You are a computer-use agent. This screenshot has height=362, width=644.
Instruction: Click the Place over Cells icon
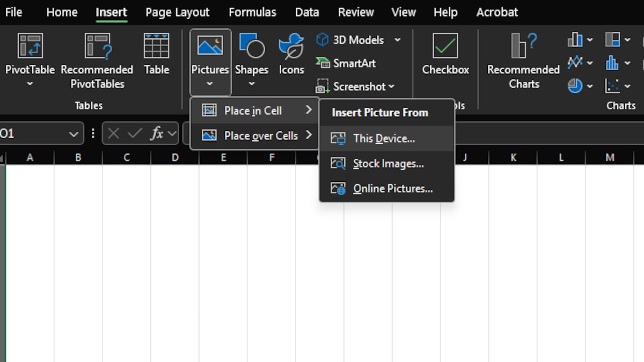click(209, 136)
